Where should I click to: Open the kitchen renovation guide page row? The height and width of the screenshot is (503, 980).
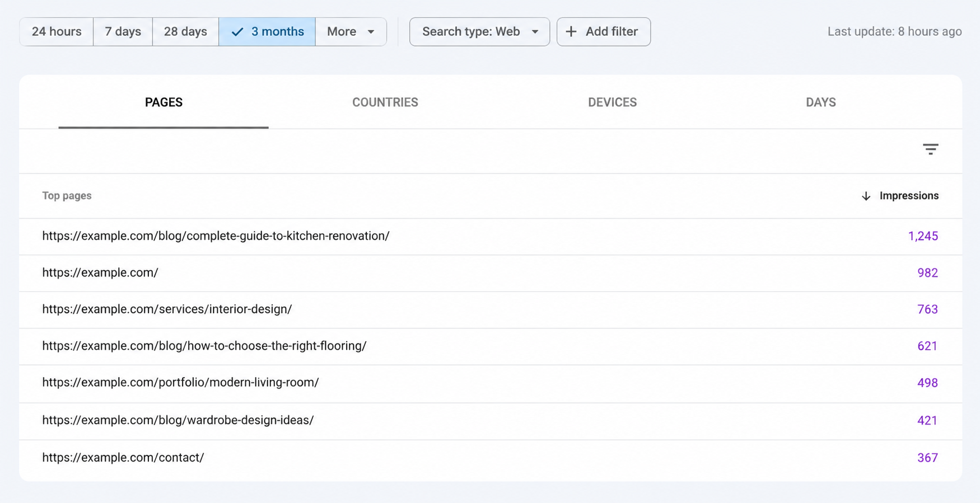[491, 236]
